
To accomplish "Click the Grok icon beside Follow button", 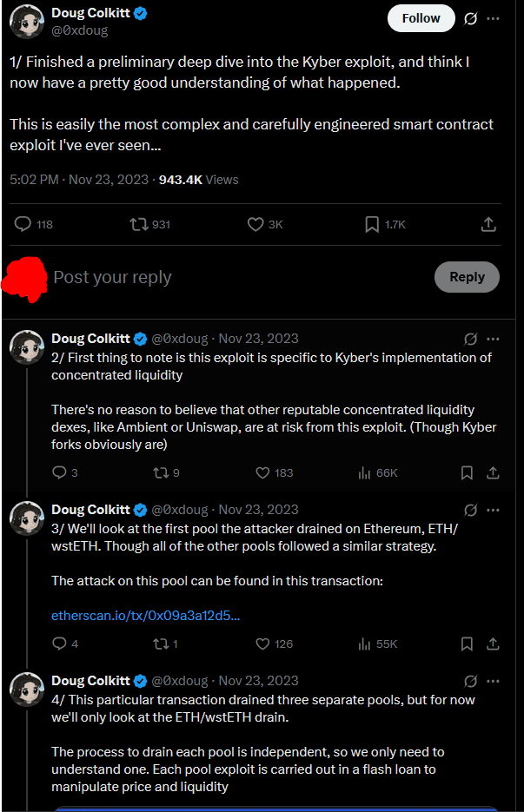I will 471,18.
